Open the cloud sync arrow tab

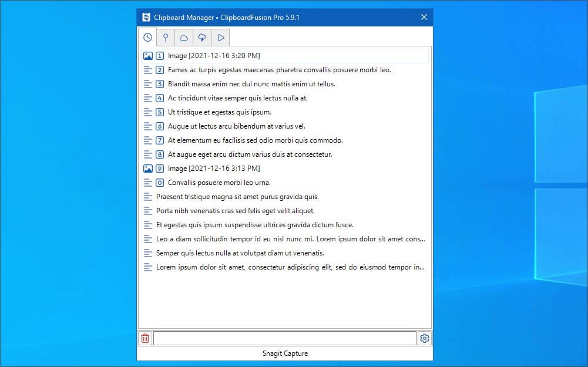click(202, 38)
